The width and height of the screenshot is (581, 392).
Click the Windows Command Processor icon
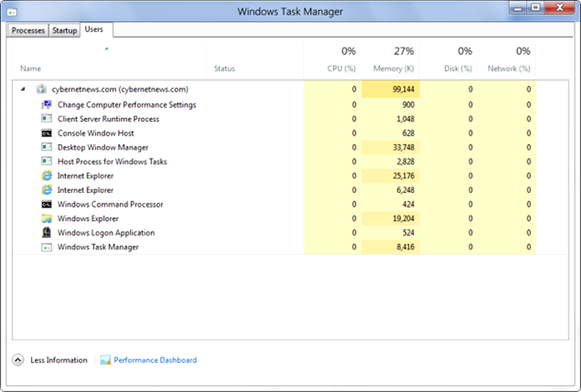[46, 205]
